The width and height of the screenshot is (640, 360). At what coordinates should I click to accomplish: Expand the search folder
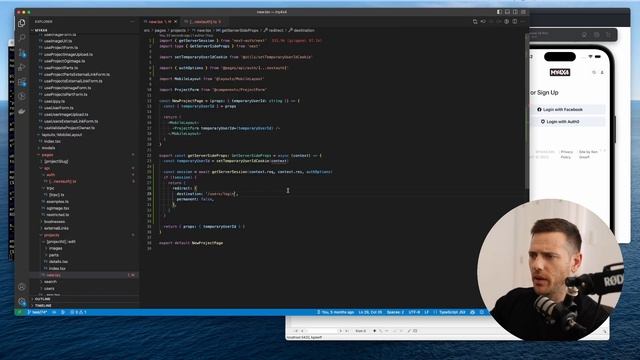click(50, 282)
